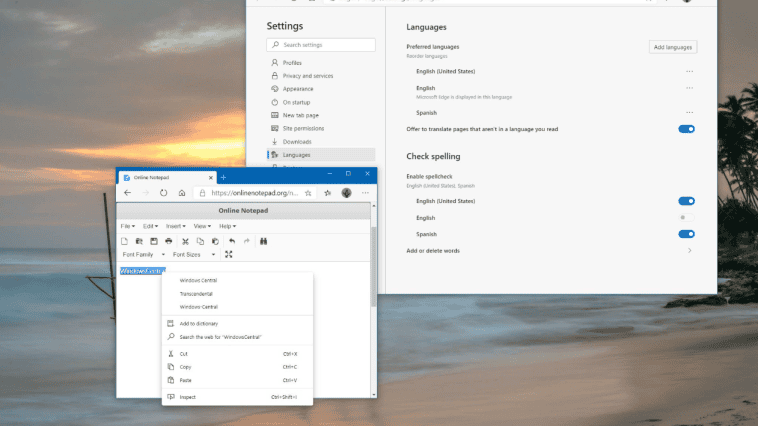
Task: Open the Insert menu in notepad
Action: coord(176,227)
